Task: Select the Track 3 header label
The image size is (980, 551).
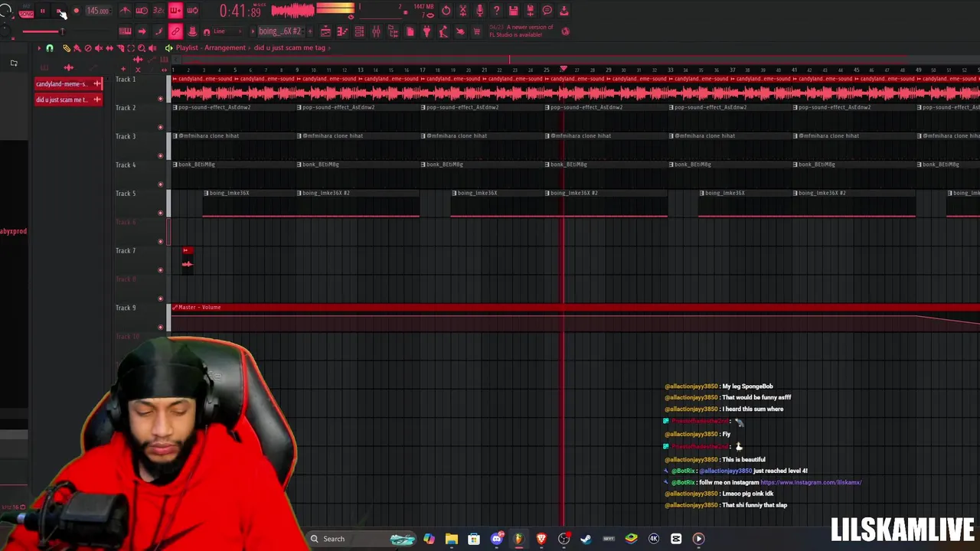Action: (126, 136)
